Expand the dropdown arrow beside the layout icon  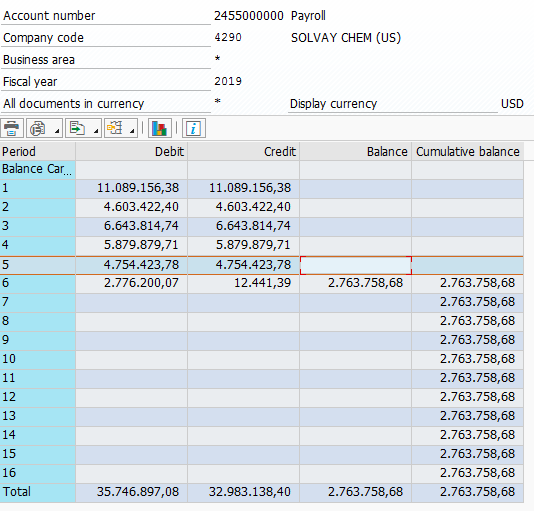pyautogui.click(x=132, y=130)
